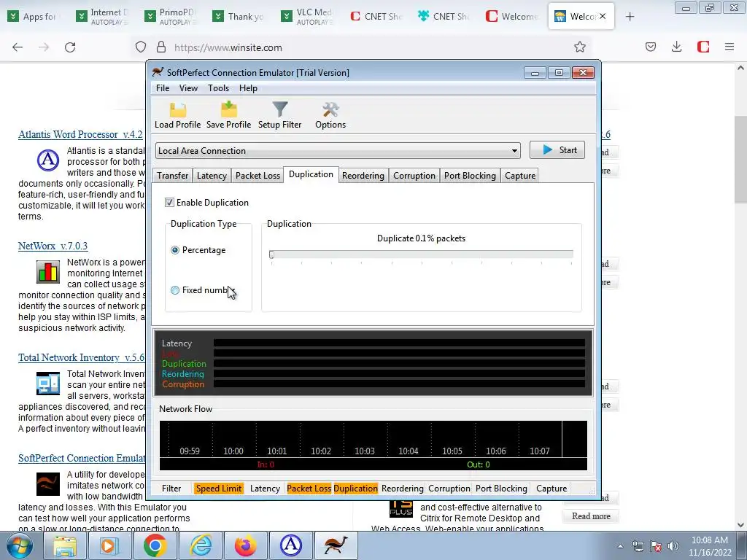Open the Corruption tab
747x560 pixels.
tap(414, 176)
